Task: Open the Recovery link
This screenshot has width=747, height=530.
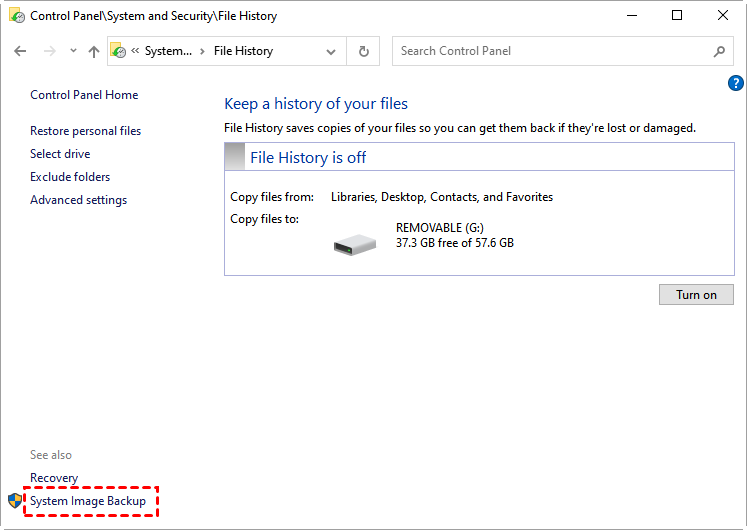Action: click(54, 478)
